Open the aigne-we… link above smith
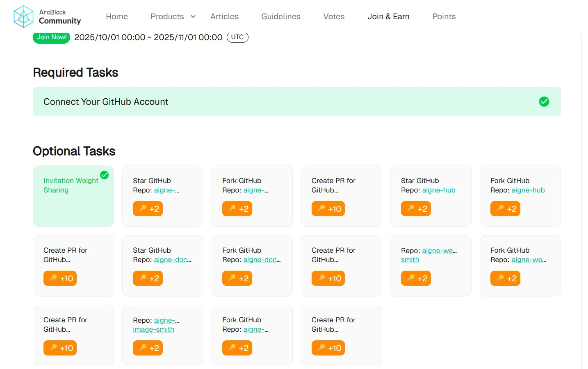 [x=440, y=251]
